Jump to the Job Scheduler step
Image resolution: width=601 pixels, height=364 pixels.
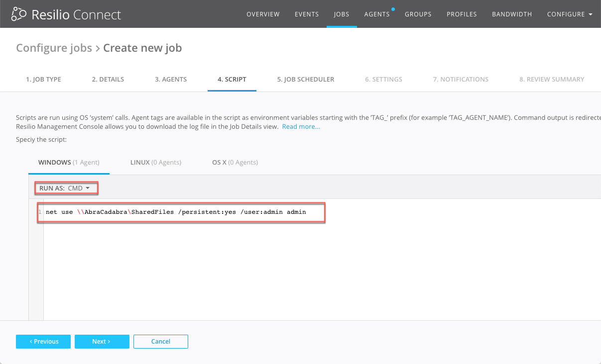306,79
